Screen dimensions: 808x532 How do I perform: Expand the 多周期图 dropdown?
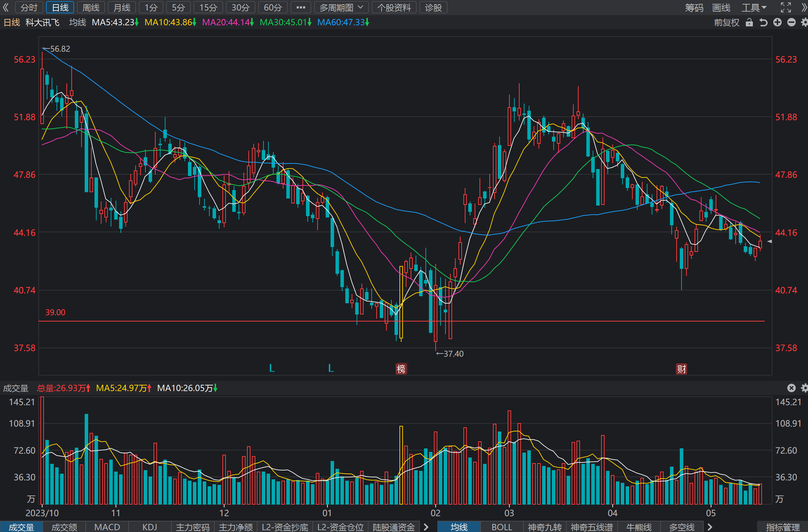click(341, 7)
